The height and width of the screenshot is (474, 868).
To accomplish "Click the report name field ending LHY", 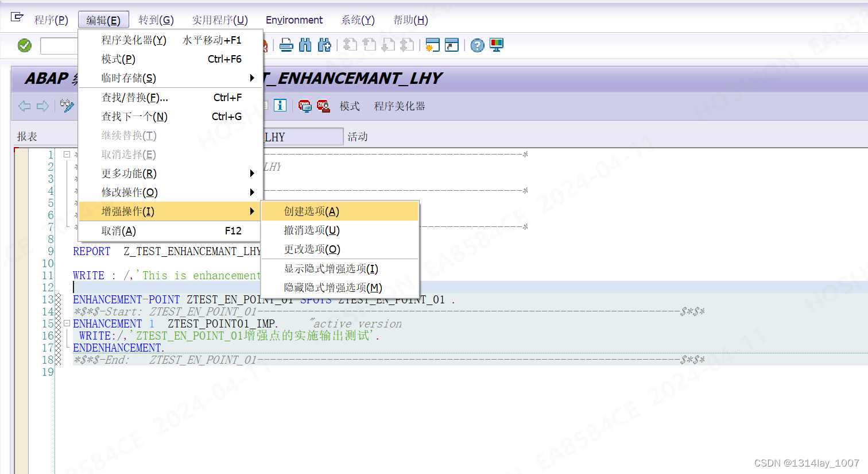I will pyautogui.click(x=303, y=137).
